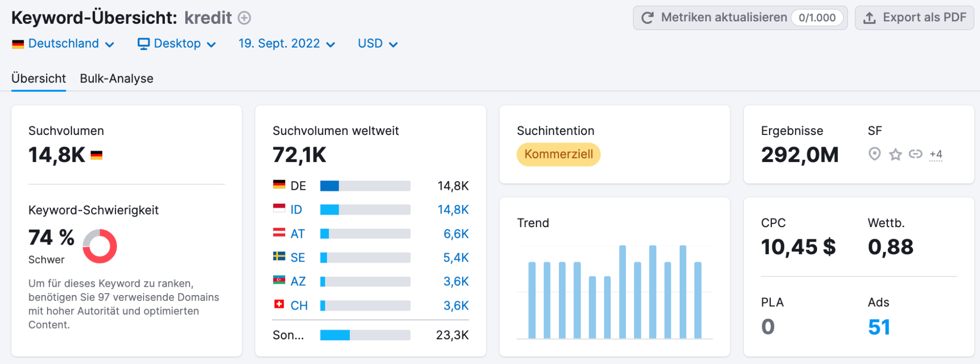Open the Desktop device dropdown
This screenshot has height=364, width=980.
tap(177, 44)
